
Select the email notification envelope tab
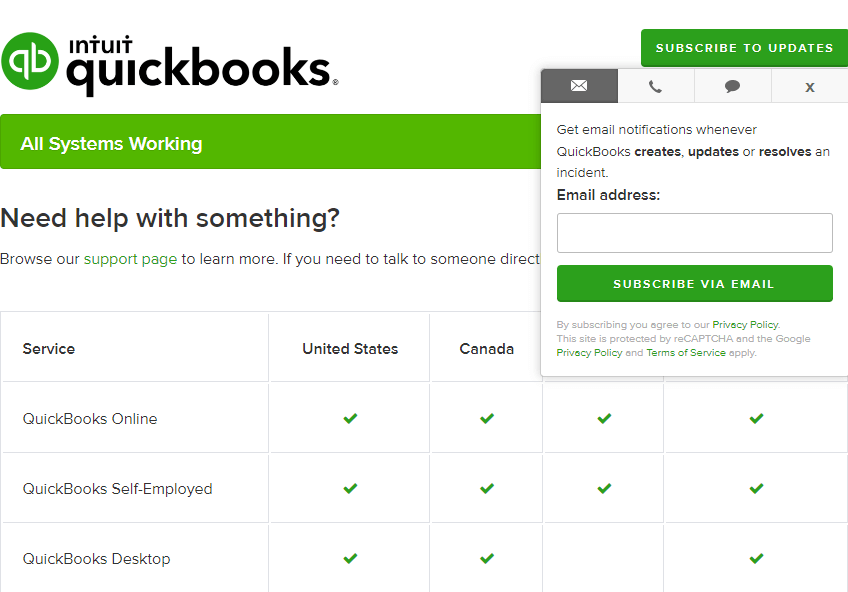coord(579,86)
